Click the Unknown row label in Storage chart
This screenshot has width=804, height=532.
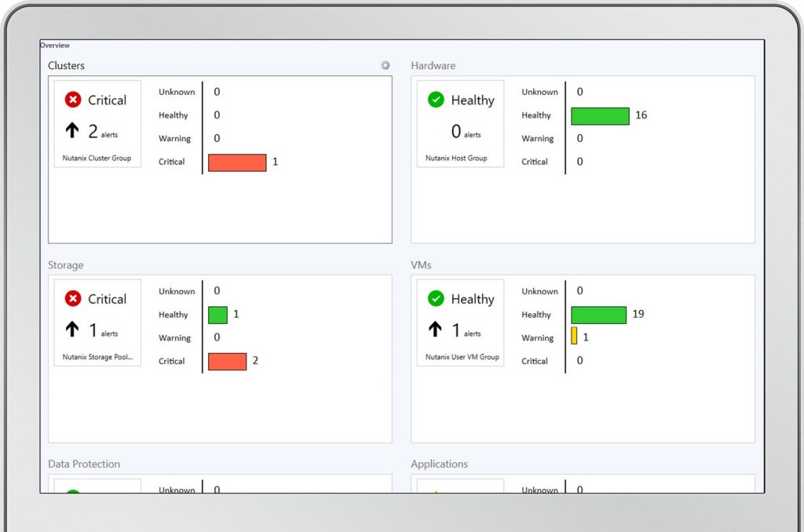coord(177,291)
